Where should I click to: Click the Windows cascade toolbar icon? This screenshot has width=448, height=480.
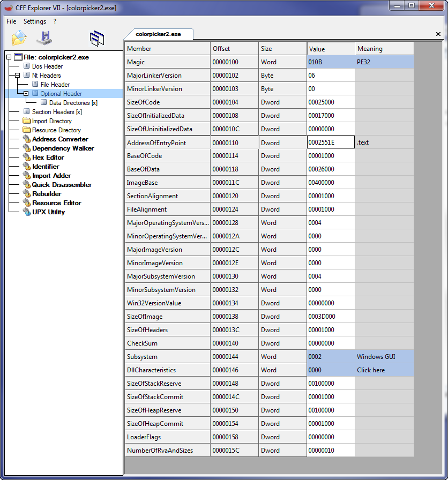[x=97, y=39]
